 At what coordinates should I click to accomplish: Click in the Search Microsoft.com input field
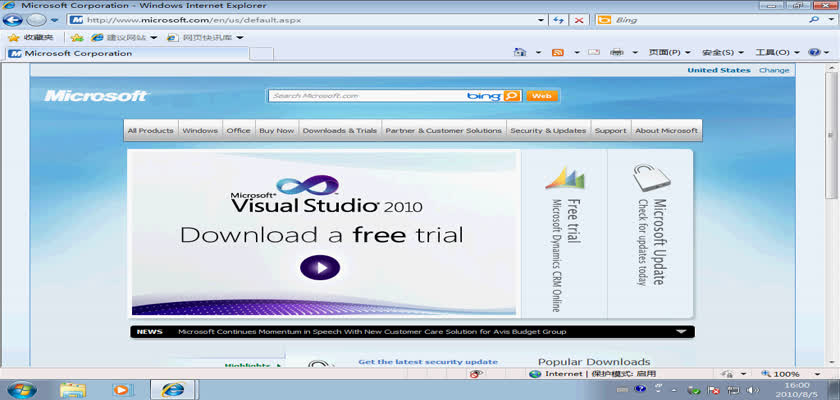coord(365,96)
